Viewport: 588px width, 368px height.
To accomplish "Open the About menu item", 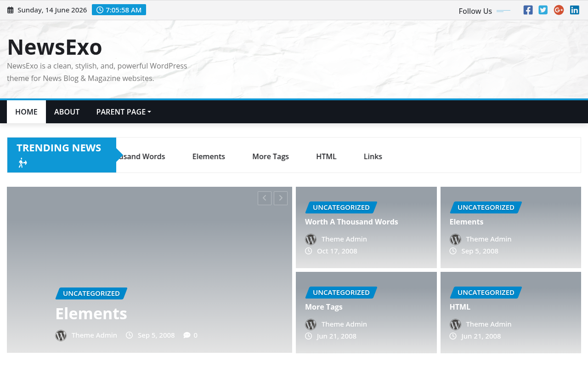I will pos(67,112).
